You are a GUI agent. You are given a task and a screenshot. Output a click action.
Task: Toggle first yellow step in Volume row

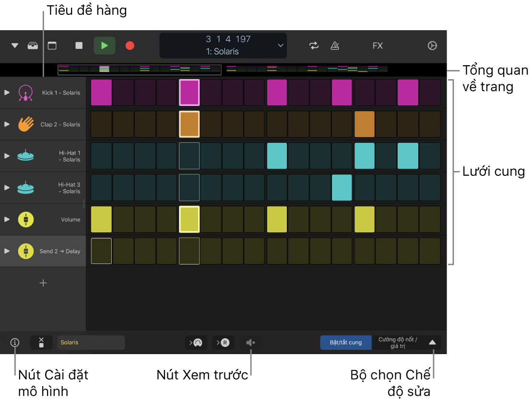pos(101,219)
